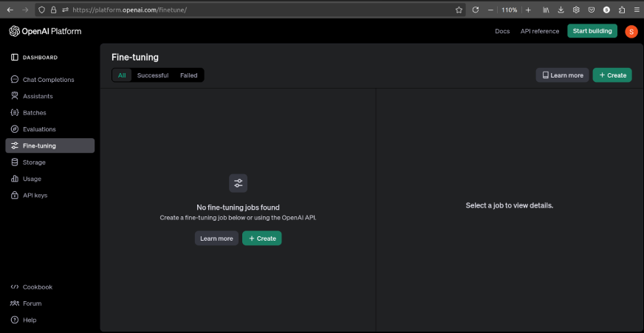Open Evaluations from sidebar
Screen dimensions: 644x333
(50, 129)
